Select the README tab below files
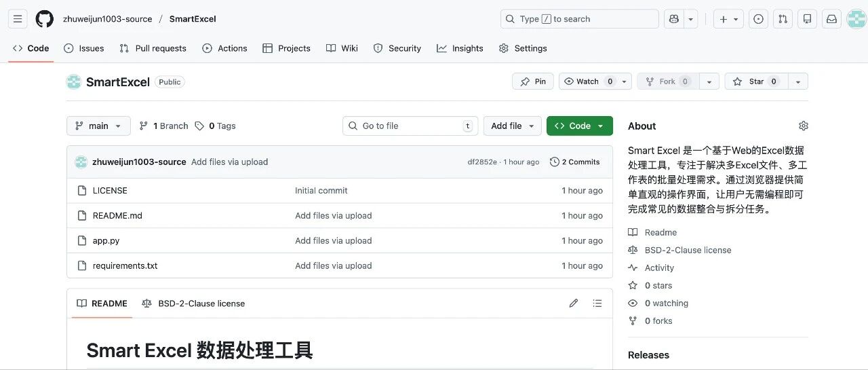 pos(102,303)
